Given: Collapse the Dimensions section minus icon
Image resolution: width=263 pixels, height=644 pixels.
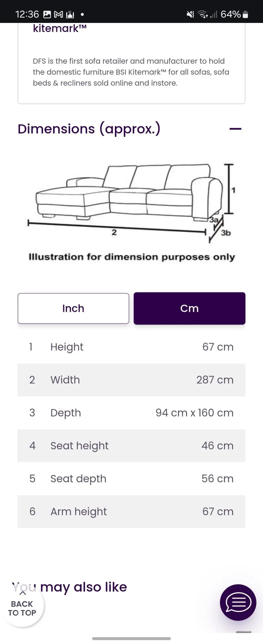Looking at the screenshot, I should pyautogui.click(x=235, y=129).
